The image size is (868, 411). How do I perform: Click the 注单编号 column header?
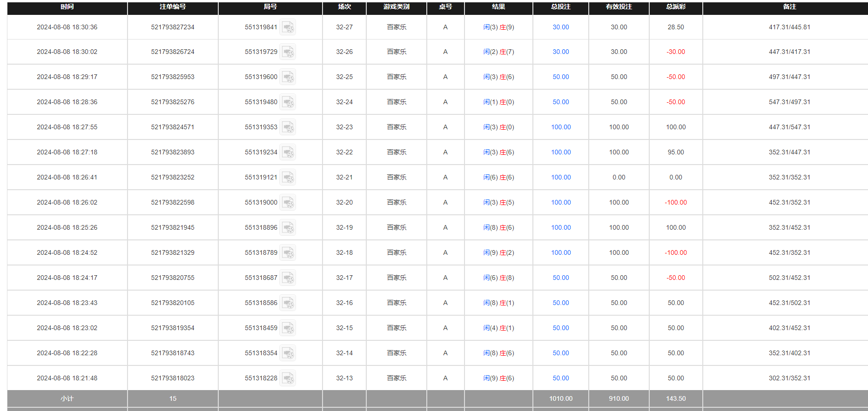coord(172,7)
